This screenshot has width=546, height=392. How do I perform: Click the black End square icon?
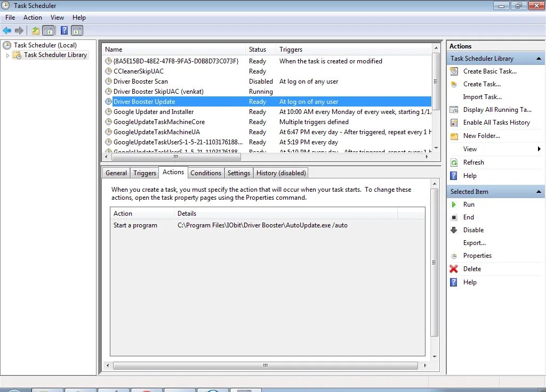coord(454,217)
